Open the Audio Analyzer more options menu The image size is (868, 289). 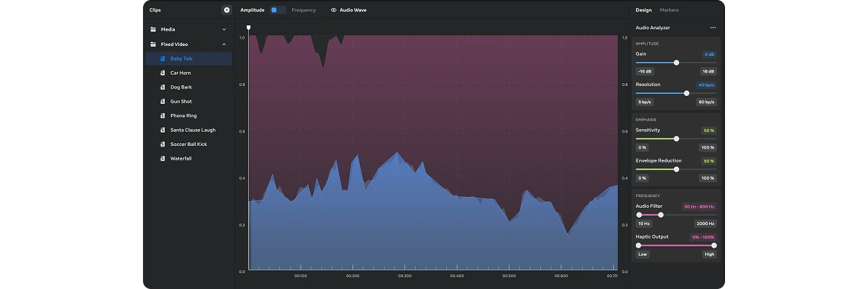click(713, 28)
